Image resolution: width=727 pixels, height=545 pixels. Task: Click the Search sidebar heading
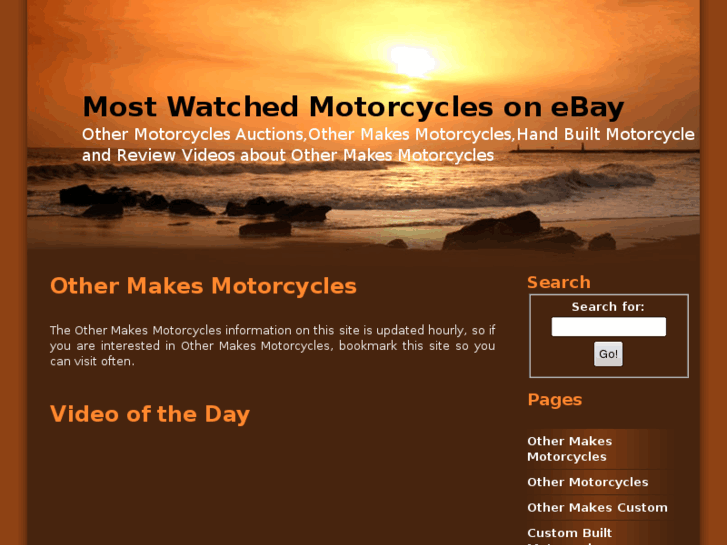pyautogui.click(x=559, y=282)
